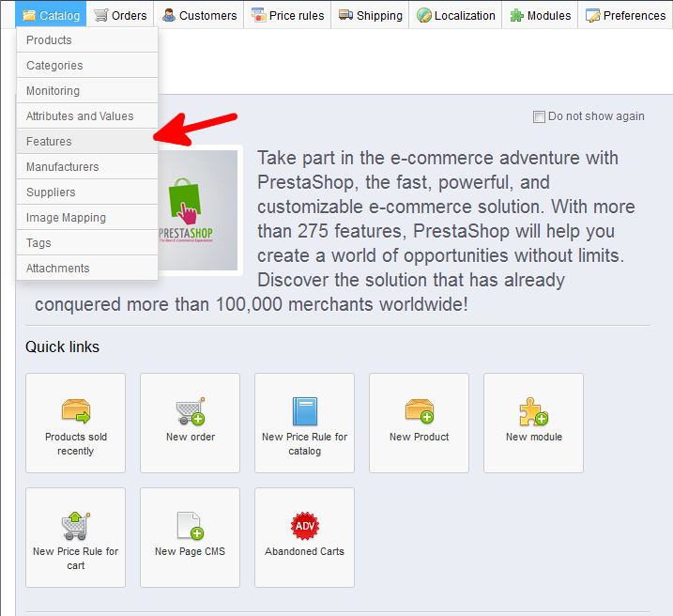Click New Price Rule for catalog text
This screenshot has height=616, width=673.
305,444
